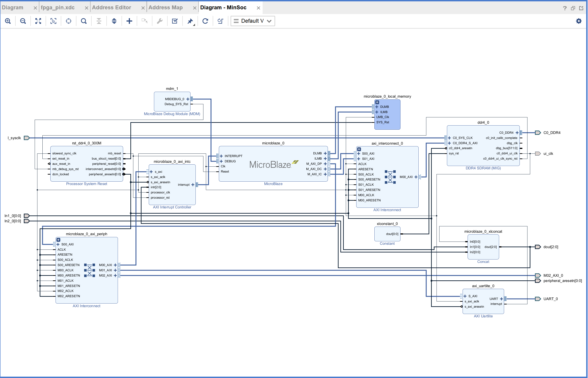Click the float window icon at top right
The width and height of the screenshot is (588, 378).
coord(581,8)
